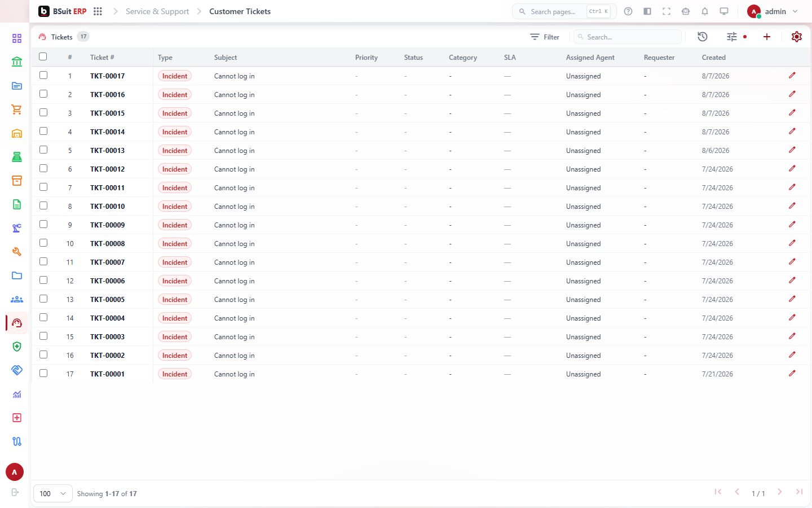
Task: Expand the admin user menu
Action: [x=773, y=11]
